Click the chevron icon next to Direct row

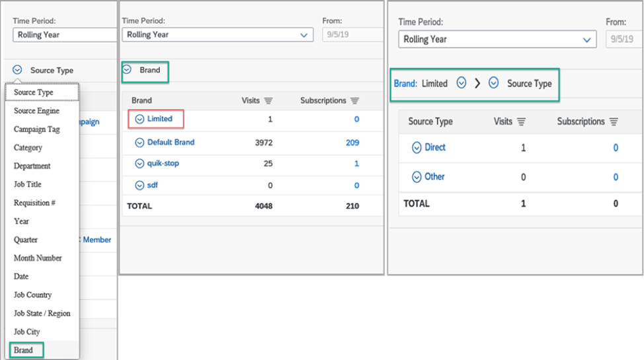point(417,148)
